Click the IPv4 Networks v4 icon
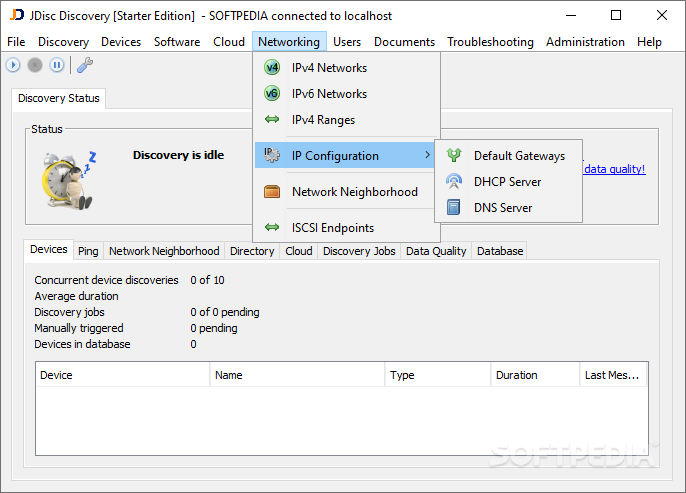The width and height of the screenshot is (686, 493). (272, 68)
